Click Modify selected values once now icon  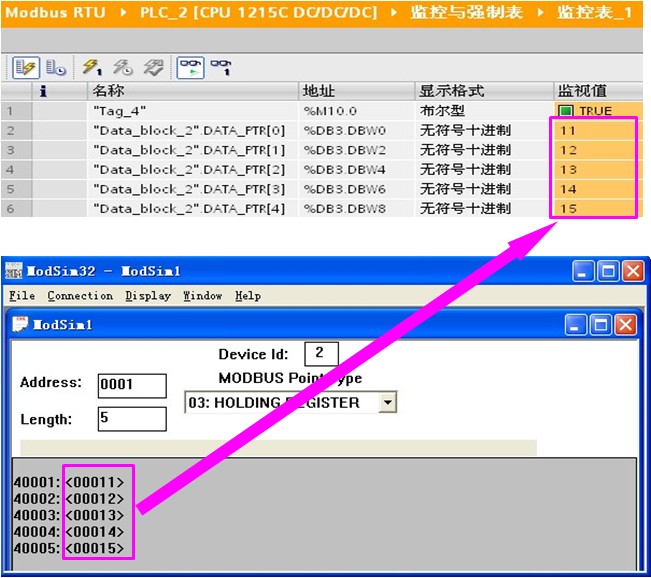(92, 67)
